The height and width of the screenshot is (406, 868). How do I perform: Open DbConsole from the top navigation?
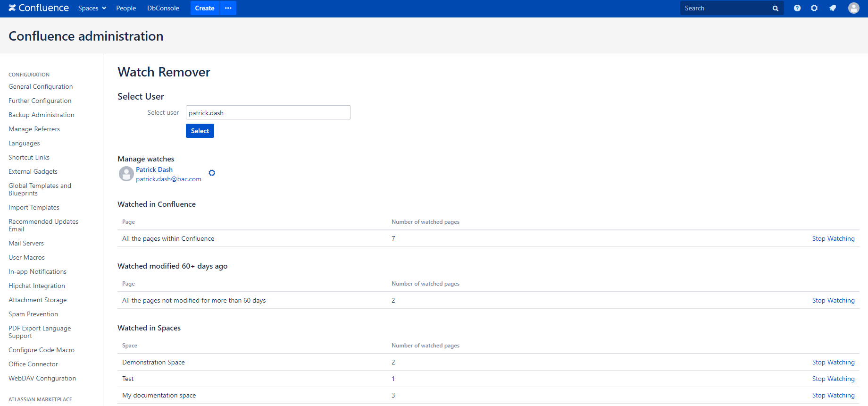163,8
